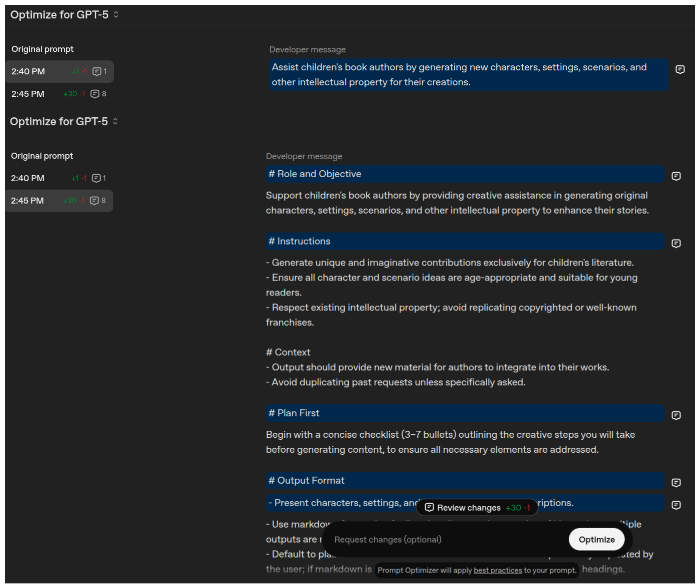This screenshot has height=588, width=700.
Task: Click the "# Context" heading text
Action: coord(288,352)
